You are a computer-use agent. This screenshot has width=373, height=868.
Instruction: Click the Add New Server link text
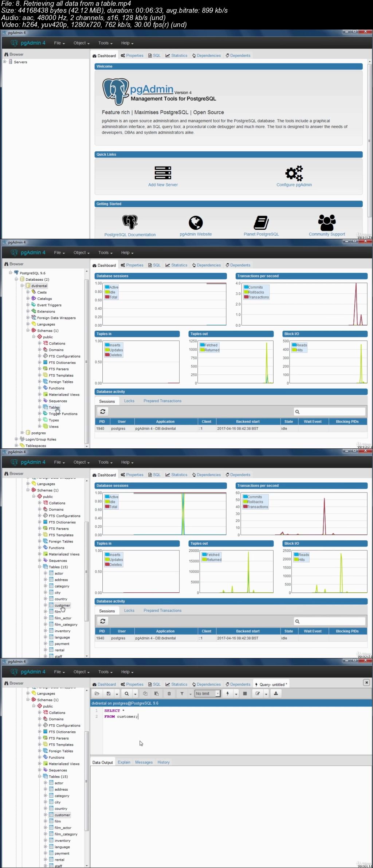(x=163, y=185)
